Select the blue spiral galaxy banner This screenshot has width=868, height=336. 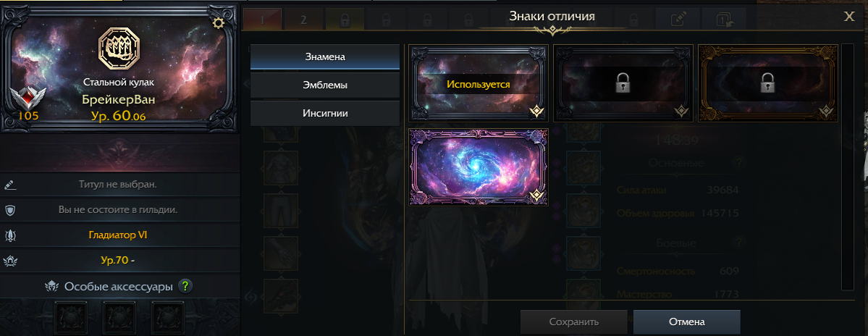[479, 167]
